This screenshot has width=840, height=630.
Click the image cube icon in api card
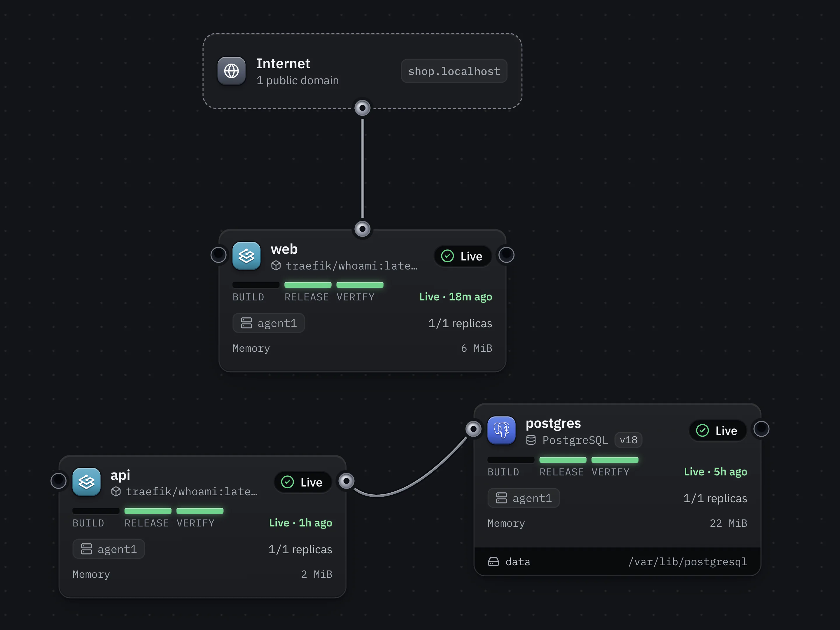coord(116,492)
